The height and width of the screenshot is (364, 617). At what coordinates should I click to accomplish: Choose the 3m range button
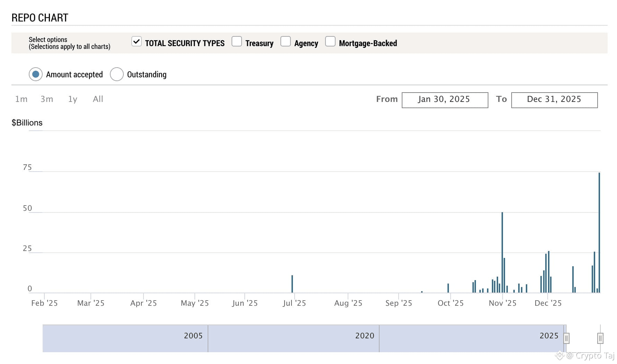(47, 99)
